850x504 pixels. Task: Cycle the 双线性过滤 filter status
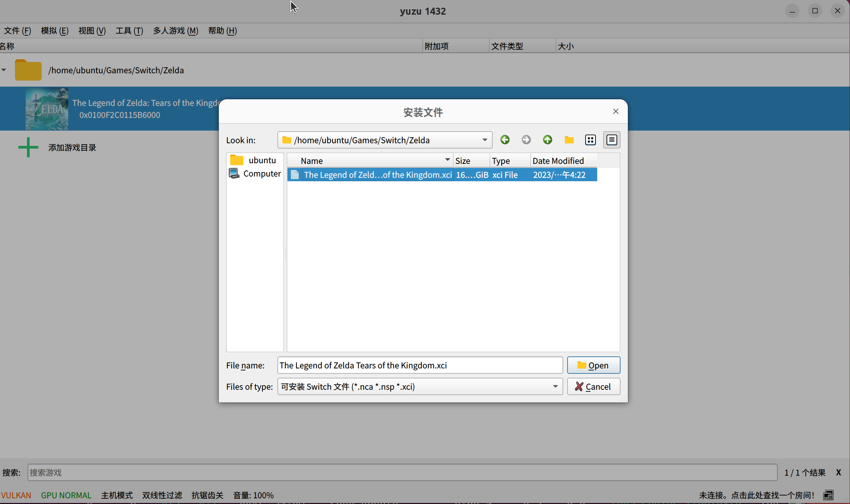162,495
